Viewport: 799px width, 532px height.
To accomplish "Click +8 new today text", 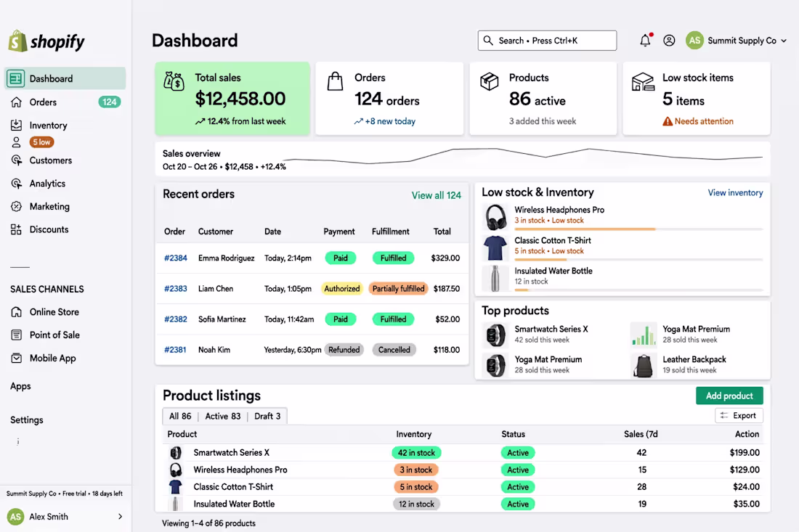I will pyautogui.click(x=390, y=121).
